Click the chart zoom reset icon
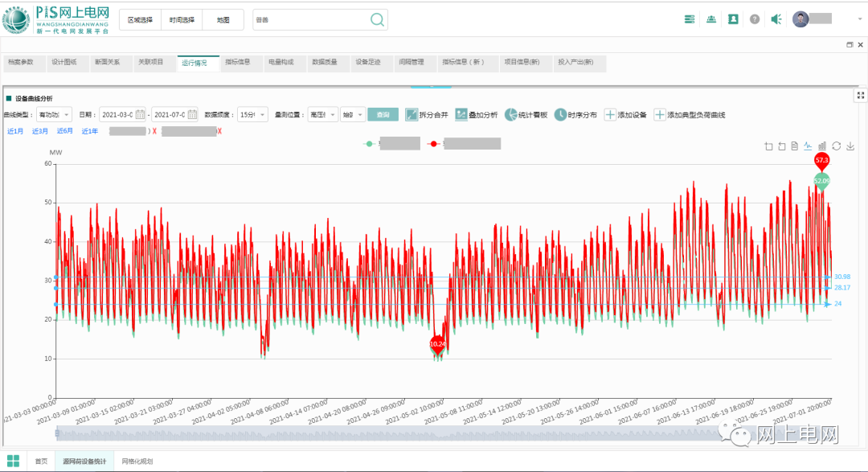This screenshot has width=868, height=472. pyautogui.click(x=782, y=146)
